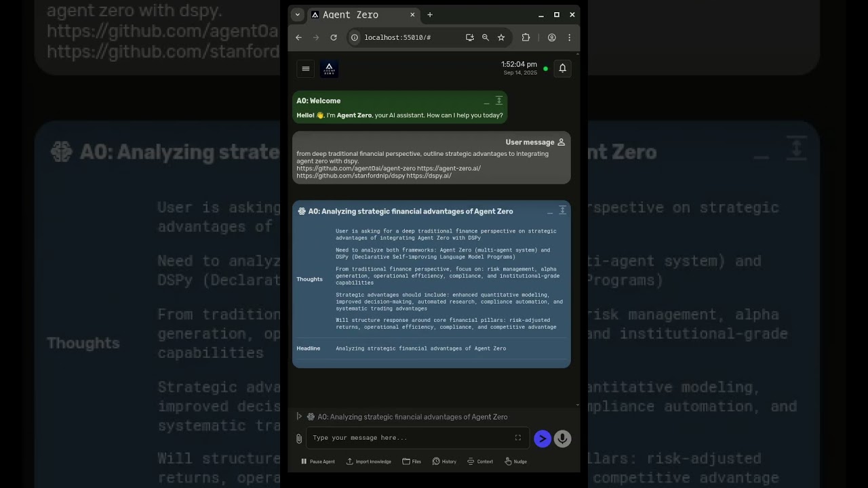Click the microphone voice input button
The width and height of the screenshot is (868, 488).
[562, 439]
